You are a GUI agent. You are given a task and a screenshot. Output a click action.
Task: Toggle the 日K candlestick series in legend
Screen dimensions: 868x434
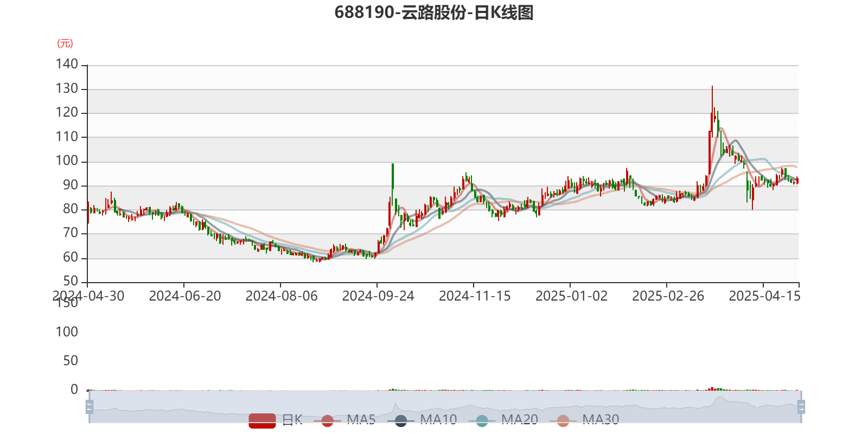pyautogui.click(x=276, y=420)
